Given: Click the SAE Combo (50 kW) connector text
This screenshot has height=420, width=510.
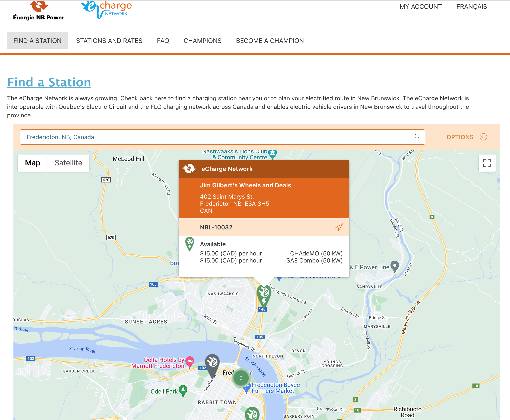Looking at the screenshot, I should click(x=314, y=261).
